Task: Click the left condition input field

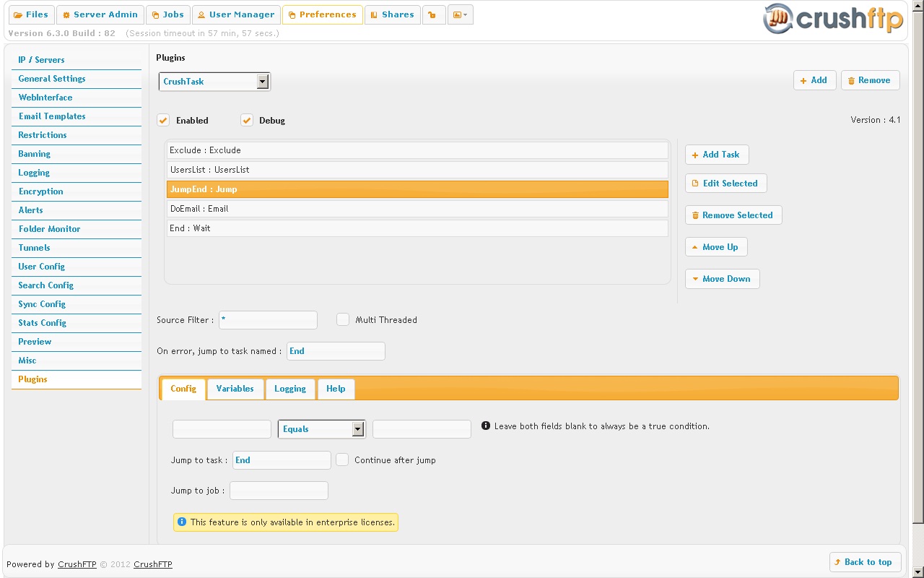Action: [222, 429]
